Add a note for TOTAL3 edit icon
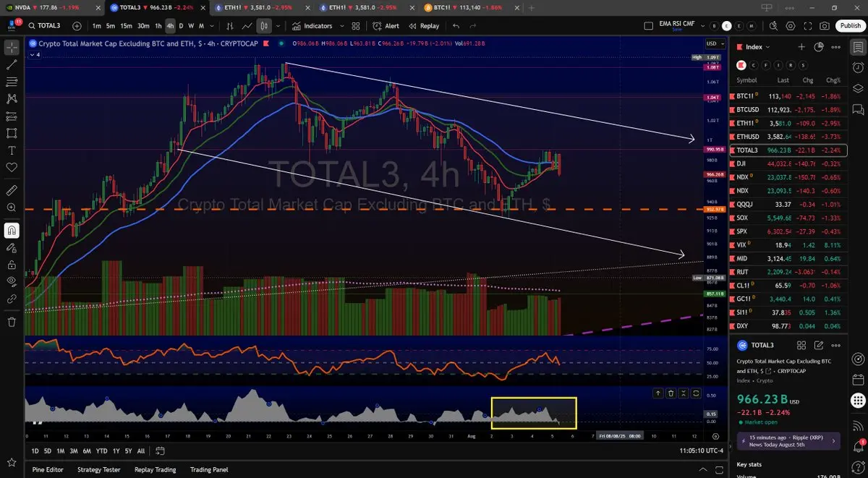This screenshot has height=478, width=868. pos(819,346)
